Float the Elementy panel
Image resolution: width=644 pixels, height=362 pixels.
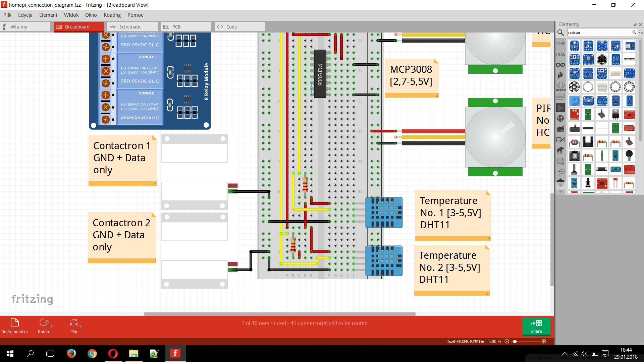tap(635, 24)
